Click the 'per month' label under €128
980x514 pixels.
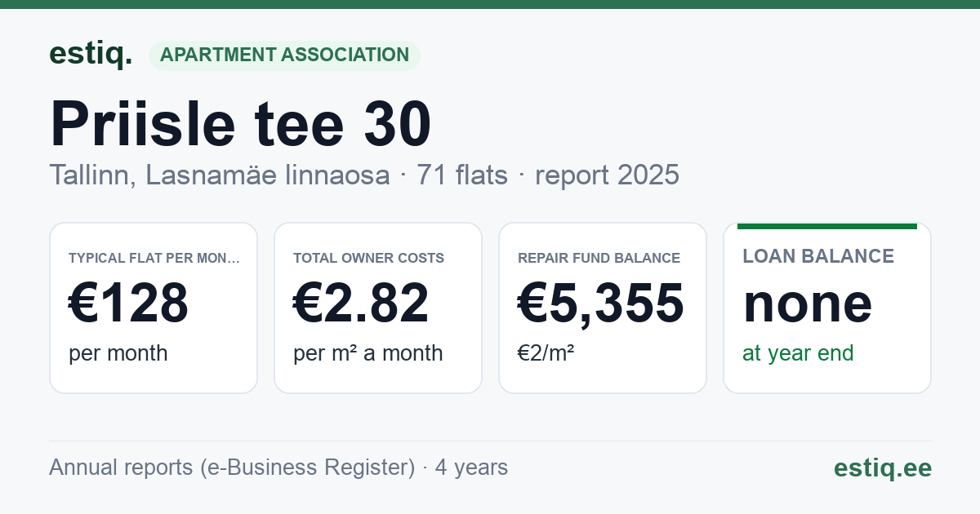click(x=118, y=353)
